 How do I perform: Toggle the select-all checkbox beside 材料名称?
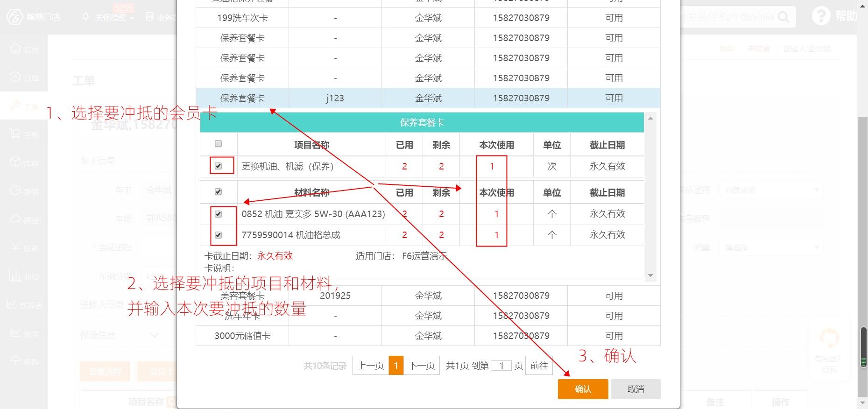(x=218, y=192)
